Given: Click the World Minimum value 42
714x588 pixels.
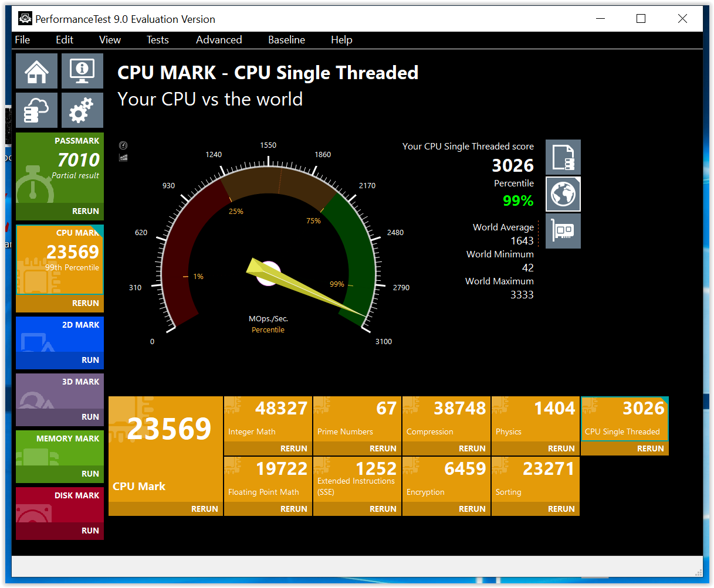Looking at the screenshot, I should coord(528,268).
